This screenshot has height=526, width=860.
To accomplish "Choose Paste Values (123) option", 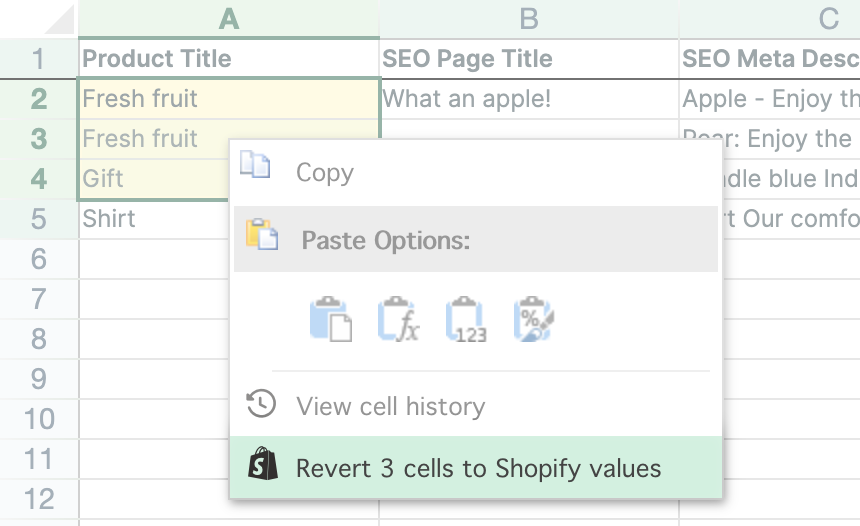I will 466,319.
